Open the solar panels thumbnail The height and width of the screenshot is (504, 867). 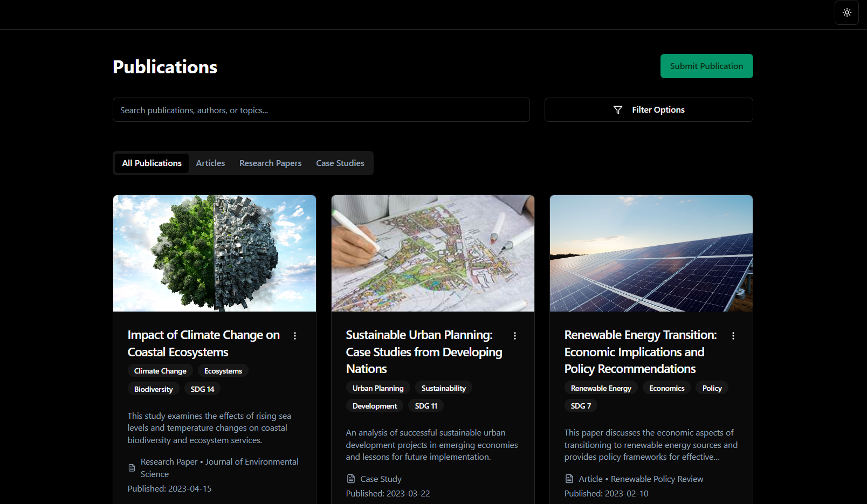pos(651,253)
